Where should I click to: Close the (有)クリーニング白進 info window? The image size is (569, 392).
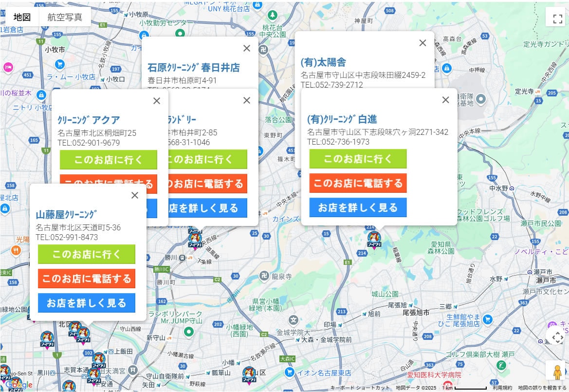point(446,100)
